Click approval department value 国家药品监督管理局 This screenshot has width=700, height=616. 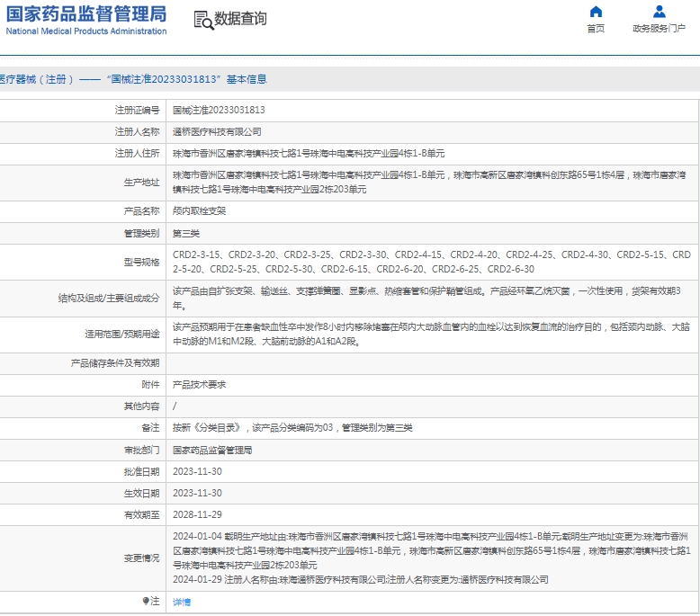(212, 450)
